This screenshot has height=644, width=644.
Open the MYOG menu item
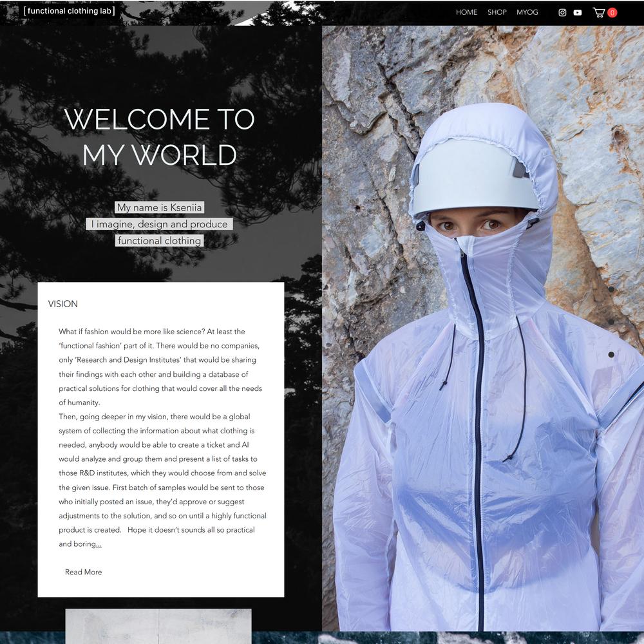[x=527, y=12]
